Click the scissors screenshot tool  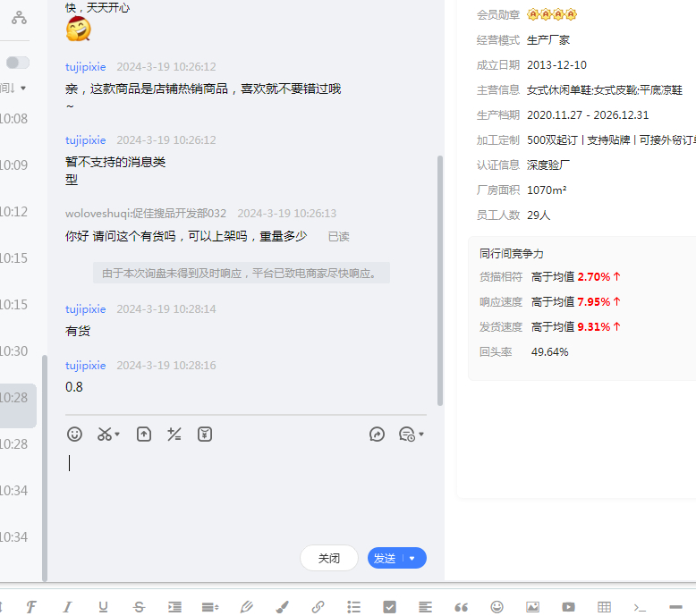pyautogui.click(x=105, y=435)
